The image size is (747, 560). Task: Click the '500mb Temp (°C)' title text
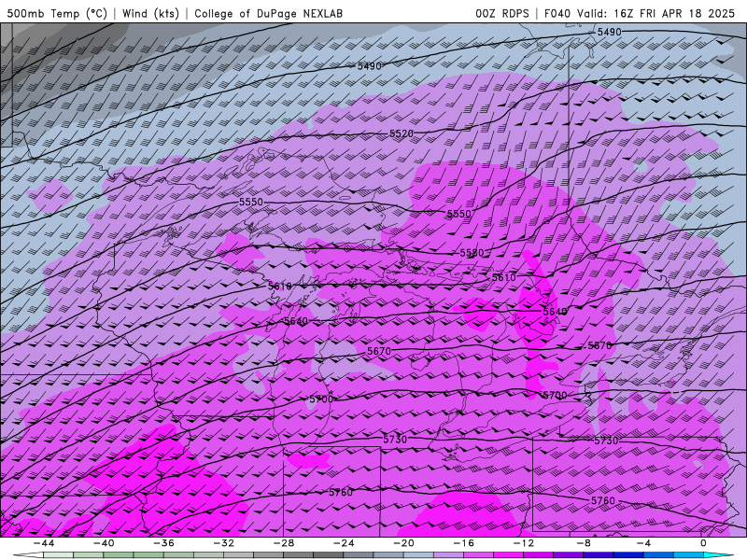pos(57,14)
